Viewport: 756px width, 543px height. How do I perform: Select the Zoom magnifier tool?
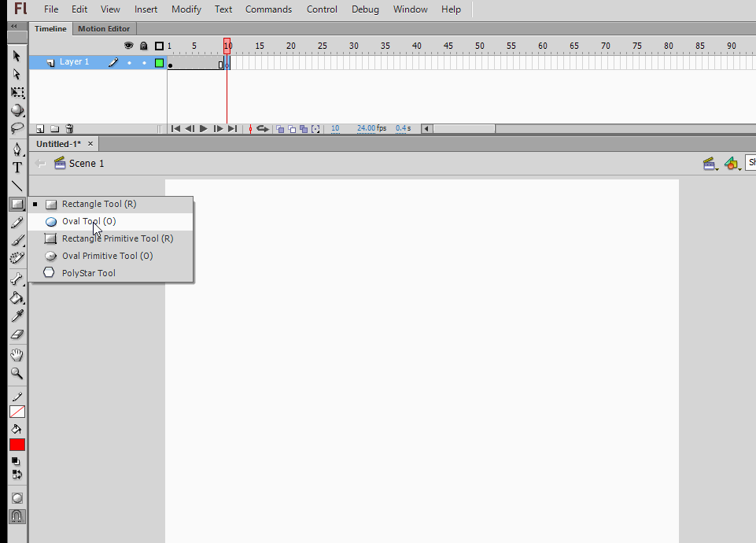pos(17,374)
